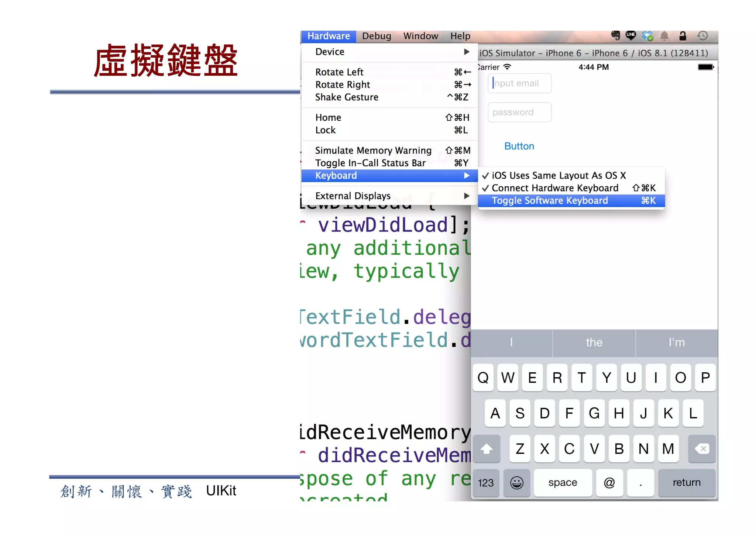Open notifications bell in menu bar
Screen dimensions: 756x534
coord(664,36)
